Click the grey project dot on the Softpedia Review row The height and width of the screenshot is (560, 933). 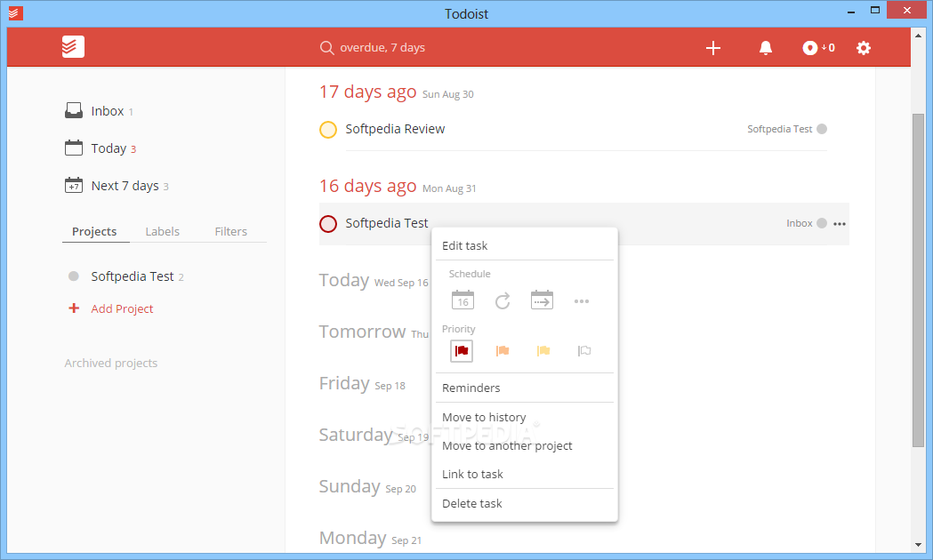822,129
